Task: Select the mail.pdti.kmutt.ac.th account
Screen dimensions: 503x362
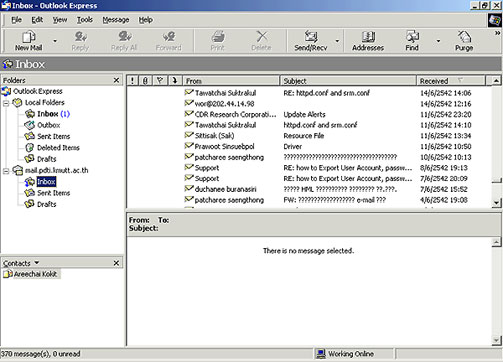Action: pyautogui.click(x=57, y=170)
